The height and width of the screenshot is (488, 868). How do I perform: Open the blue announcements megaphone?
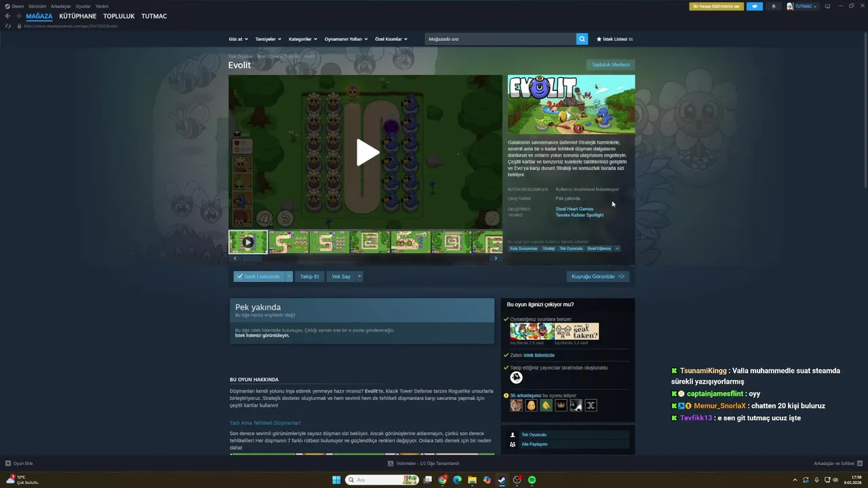(755, 6)
